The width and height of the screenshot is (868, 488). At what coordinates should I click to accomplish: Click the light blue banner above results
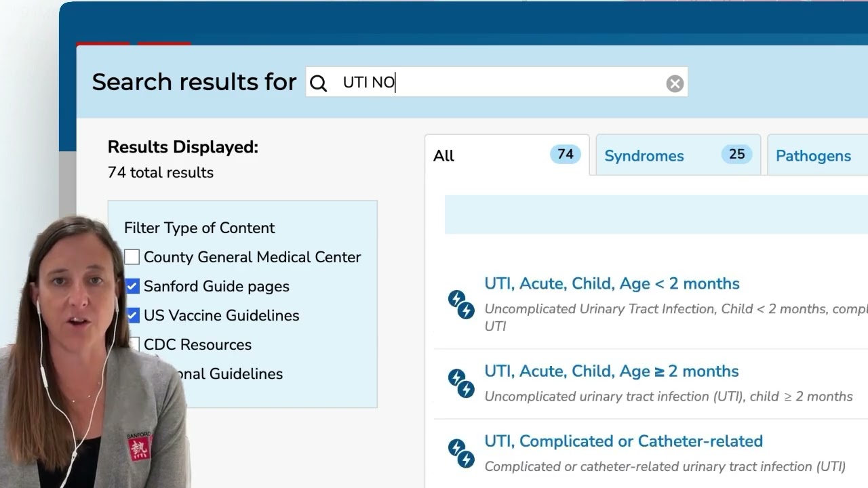[656, 215]
